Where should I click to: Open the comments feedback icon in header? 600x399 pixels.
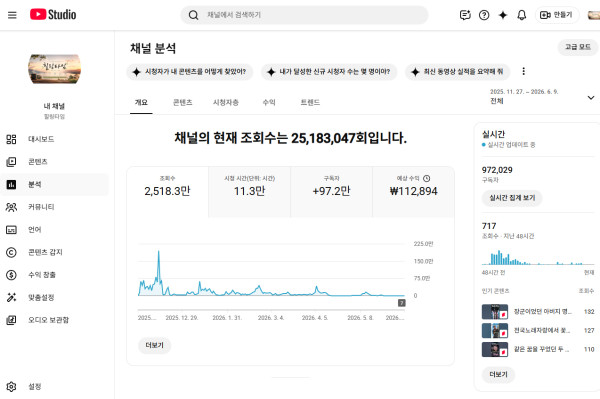[x=465, y=15]
